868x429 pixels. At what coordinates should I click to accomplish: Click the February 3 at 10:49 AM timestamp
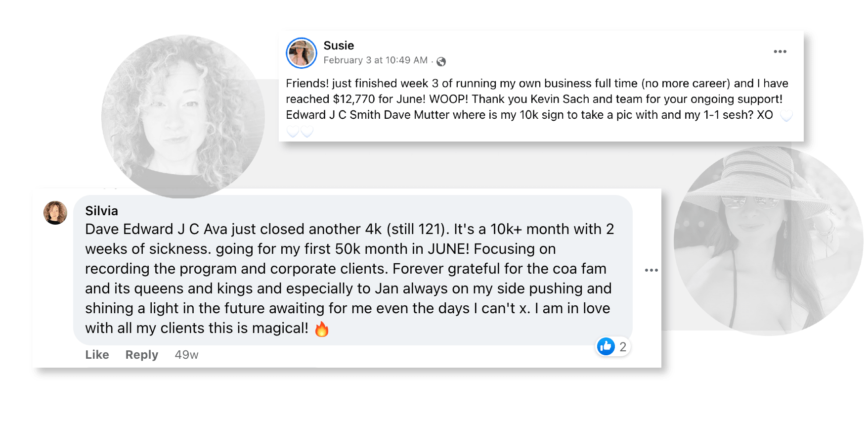click(375, 60)
